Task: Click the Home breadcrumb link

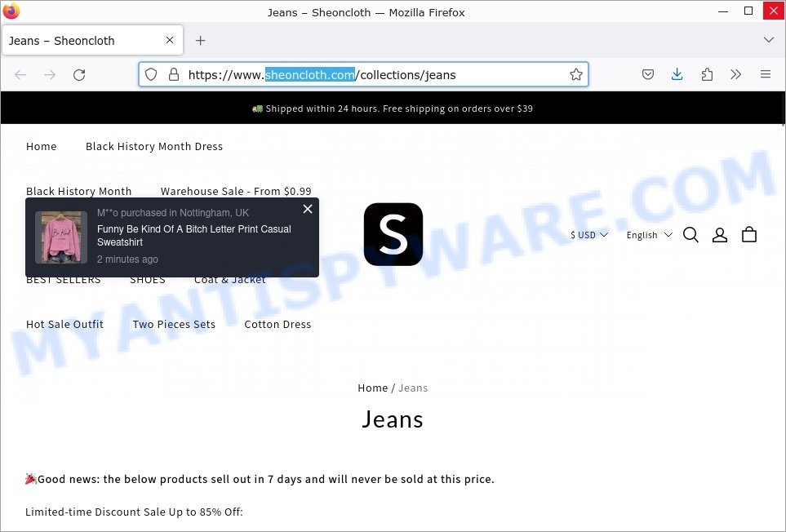Action: click(372, 388)
